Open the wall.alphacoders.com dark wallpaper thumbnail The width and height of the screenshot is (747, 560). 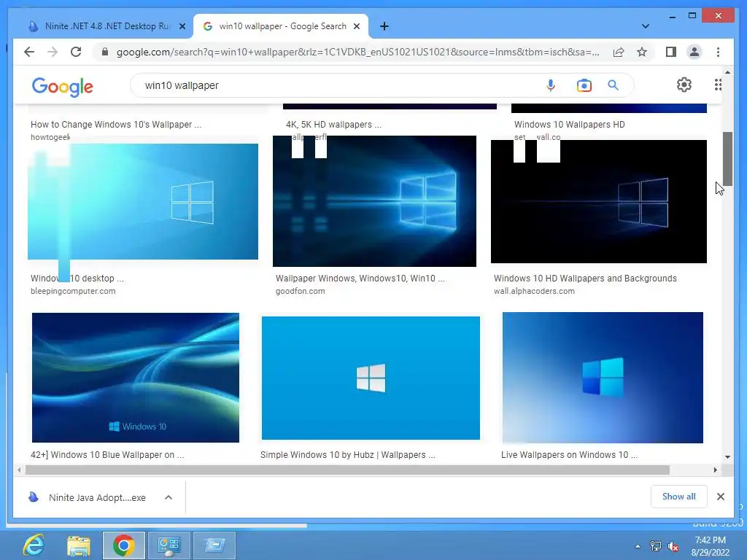pos(599,201)
